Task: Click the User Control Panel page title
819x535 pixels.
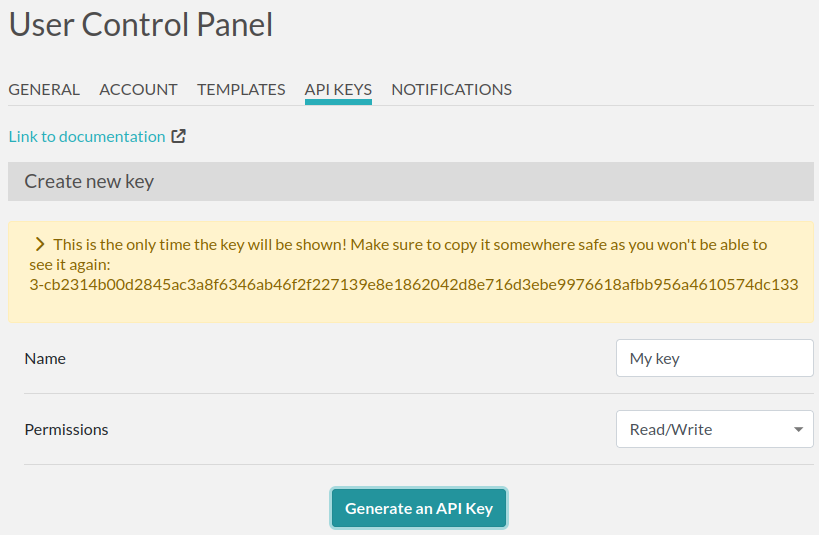Action: 141,25
